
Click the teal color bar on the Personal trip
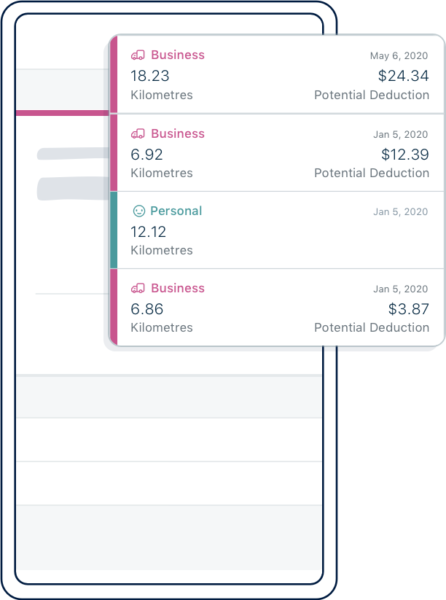click(x=114, y=230)
